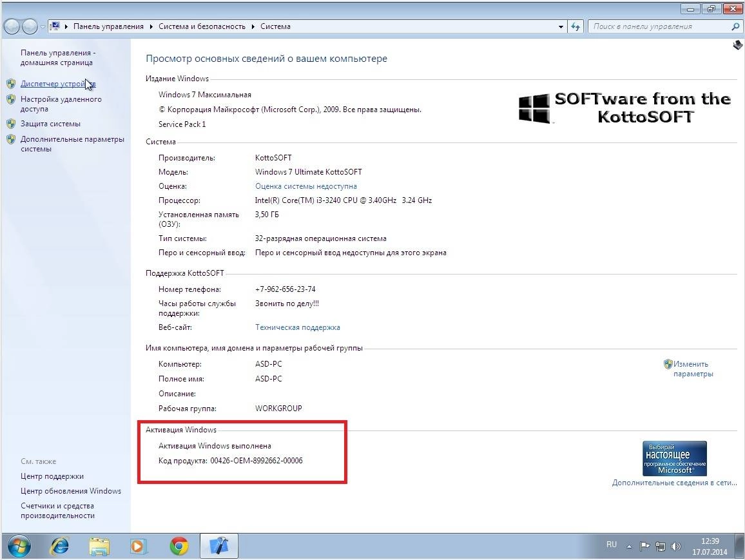Select Система breadcrumb
Image resolution: width=745 pixels, height=560 pixels.
point(276,26)
